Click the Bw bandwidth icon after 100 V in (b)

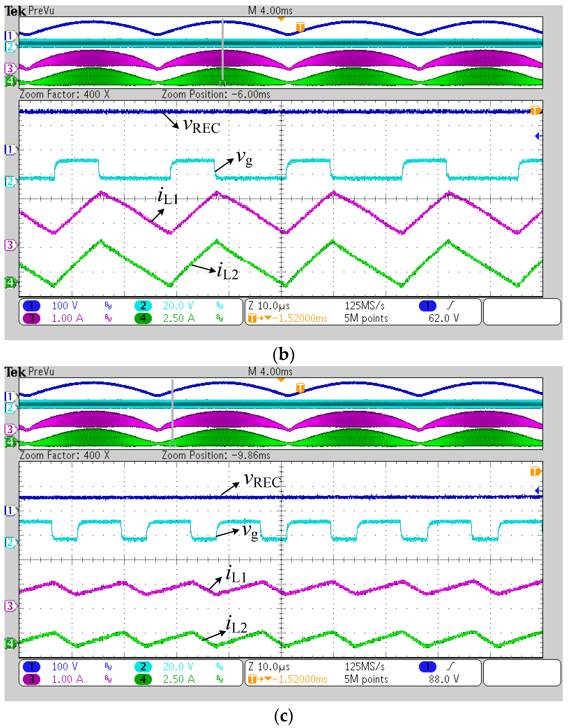pyautogui.click(x=108, y=306)
